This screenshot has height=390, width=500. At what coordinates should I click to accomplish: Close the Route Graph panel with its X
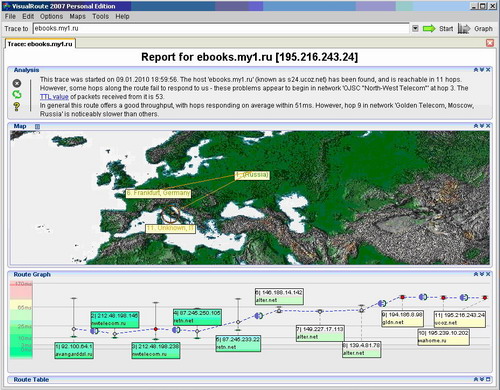tap(488, 274)
